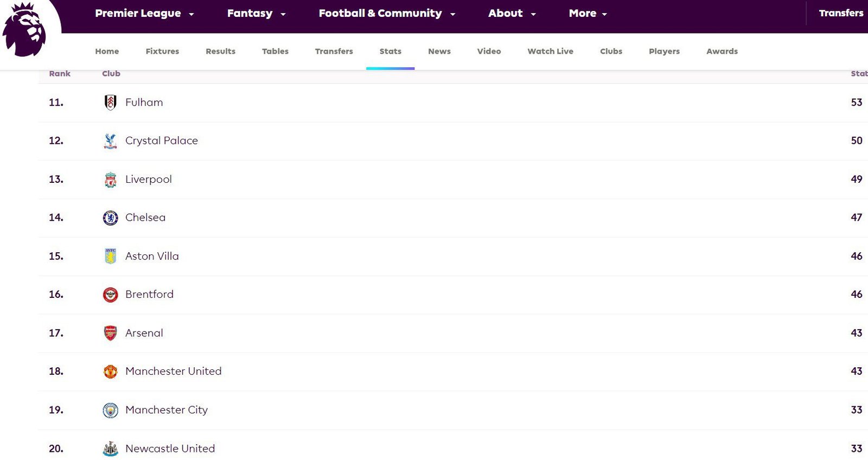
Task: Expand the About dropdown menu
Action: [x=512, y=14]
